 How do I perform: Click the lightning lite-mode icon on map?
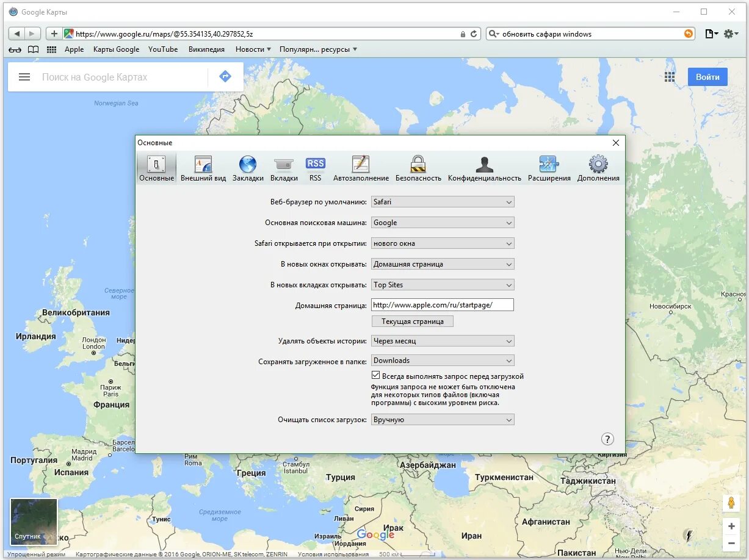click(x=689, y=536)
